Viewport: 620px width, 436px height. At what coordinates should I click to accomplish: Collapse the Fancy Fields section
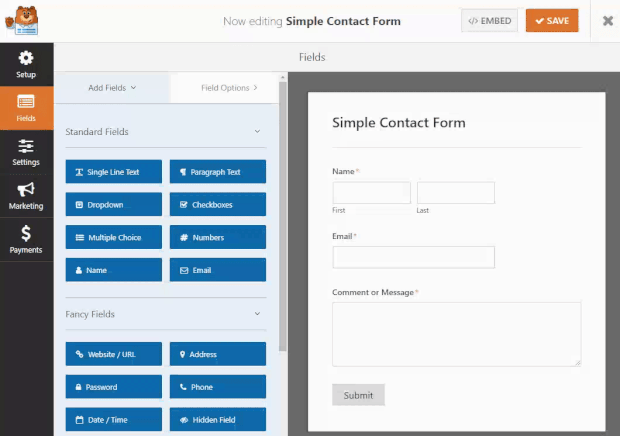[x=257, y=314]
